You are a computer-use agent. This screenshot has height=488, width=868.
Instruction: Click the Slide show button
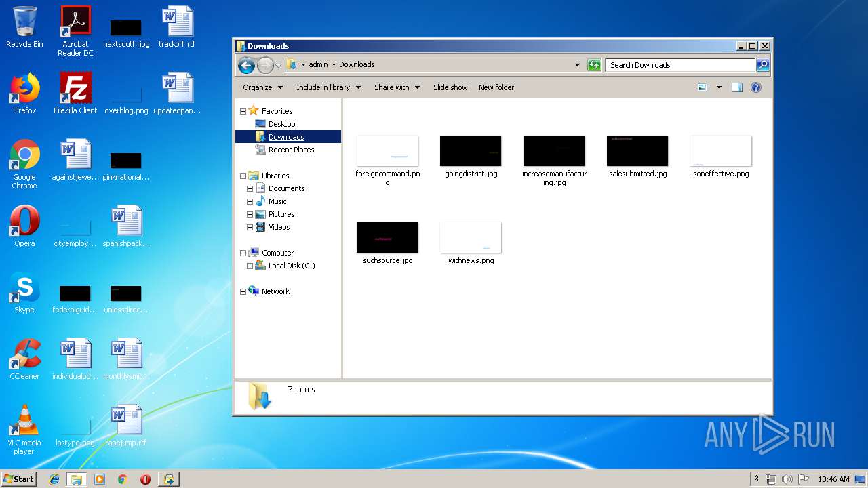450,87
